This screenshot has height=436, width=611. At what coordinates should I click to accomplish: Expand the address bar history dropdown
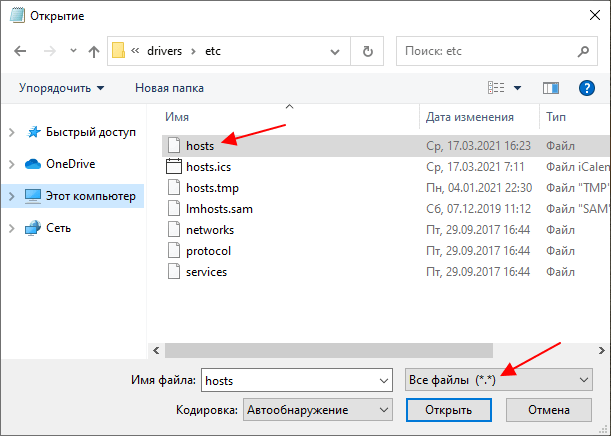(335, 51)
